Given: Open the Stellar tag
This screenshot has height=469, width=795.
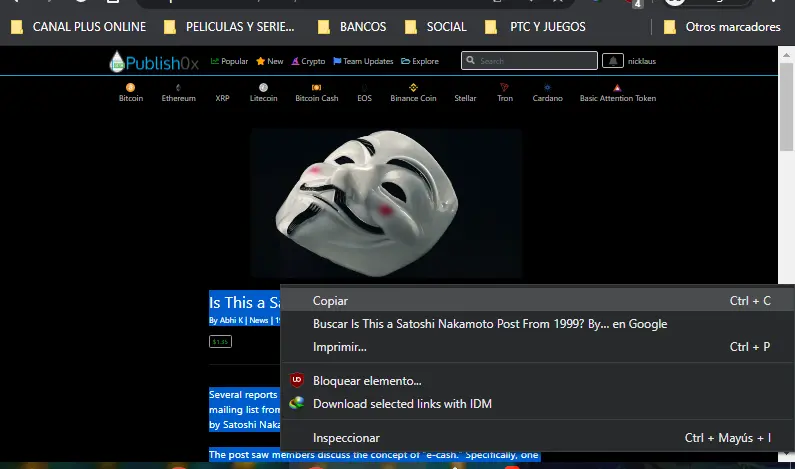Looking at the screenshot, I should [x=465, y=98].
